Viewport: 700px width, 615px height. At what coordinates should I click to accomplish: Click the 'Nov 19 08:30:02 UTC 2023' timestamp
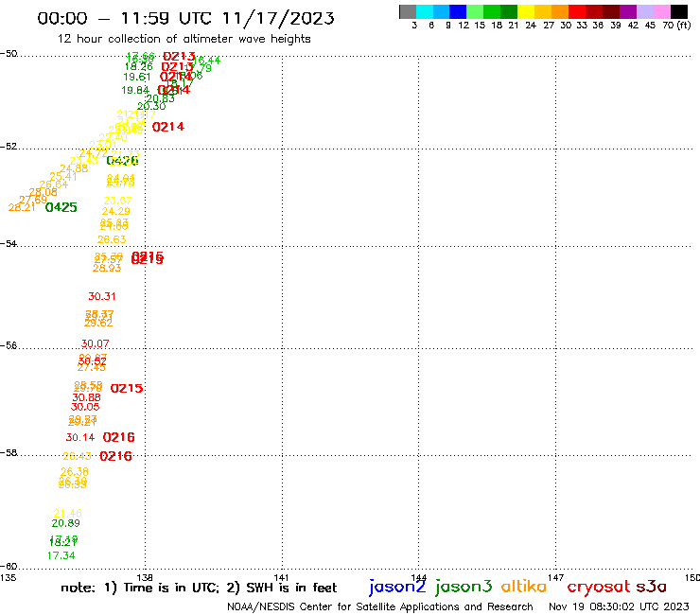619,606
